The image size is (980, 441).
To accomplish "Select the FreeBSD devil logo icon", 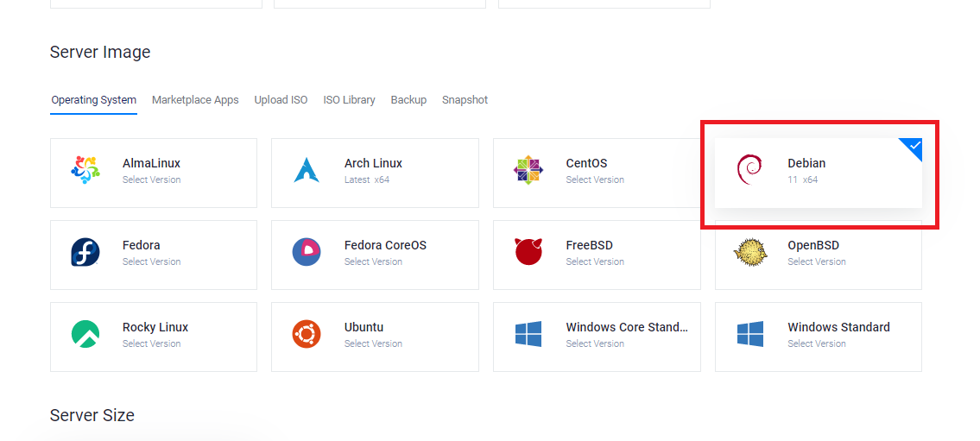I will [x=528, y=252].
